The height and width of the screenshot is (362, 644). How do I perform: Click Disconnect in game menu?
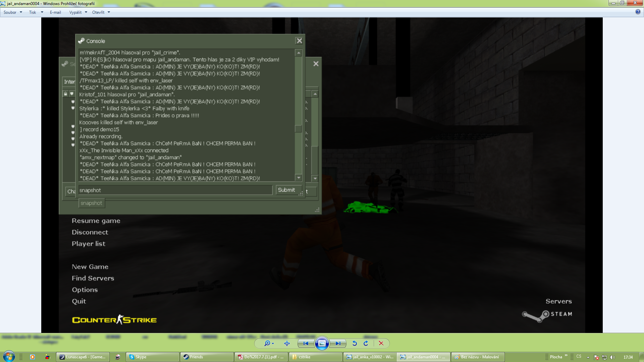(90, 232)
